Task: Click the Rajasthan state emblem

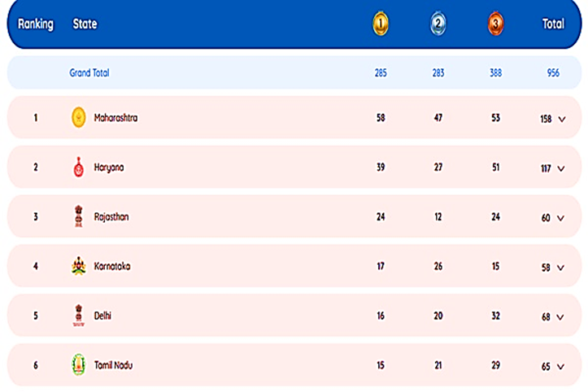Action: tap(78, 216)
